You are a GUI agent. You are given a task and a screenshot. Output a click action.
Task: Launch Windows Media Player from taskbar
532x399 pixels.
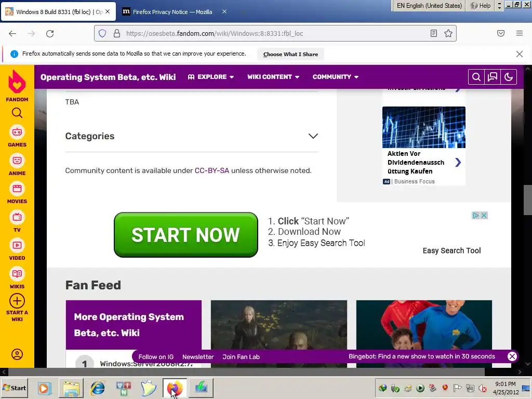[44, 388]
